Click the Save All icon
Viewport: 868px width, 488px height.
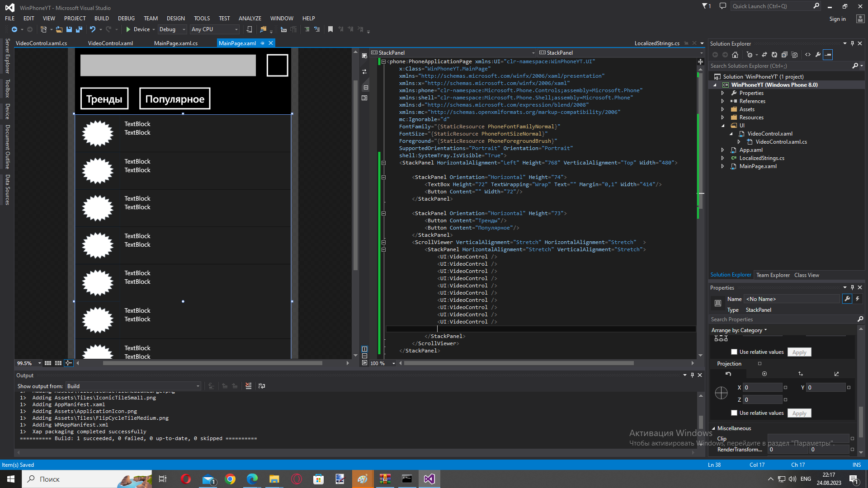pyautogui.click(x=79, y=29)
